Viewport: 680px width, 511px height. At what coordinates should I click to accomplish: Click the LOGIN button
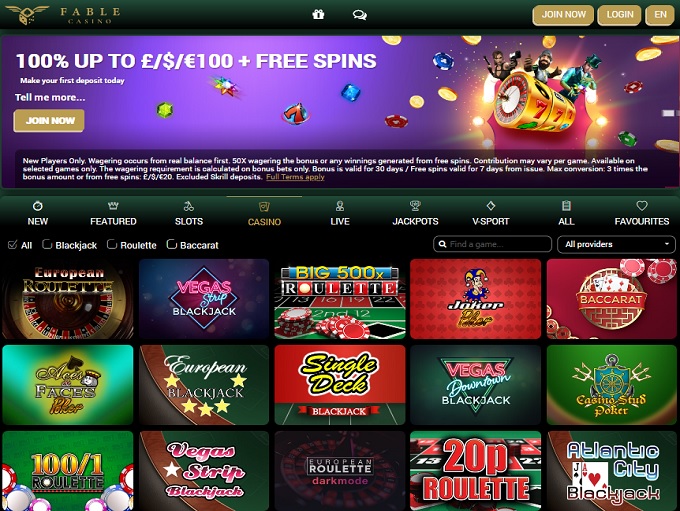pyautogui.click(x=619, y=15)
